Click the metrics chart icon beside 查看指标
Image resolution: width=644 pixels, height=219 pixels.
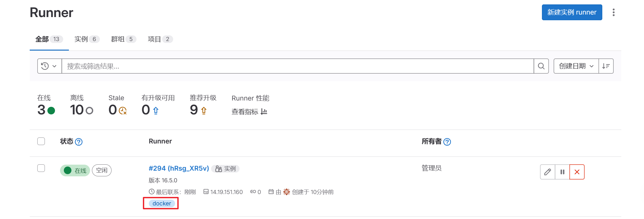point(264,112)
